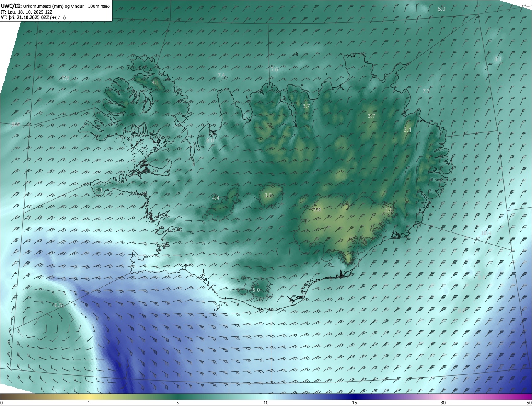The image size is (532, 406).
Task: Click the 4.1 value label in the Westfjords
Action: pos(155,83)
